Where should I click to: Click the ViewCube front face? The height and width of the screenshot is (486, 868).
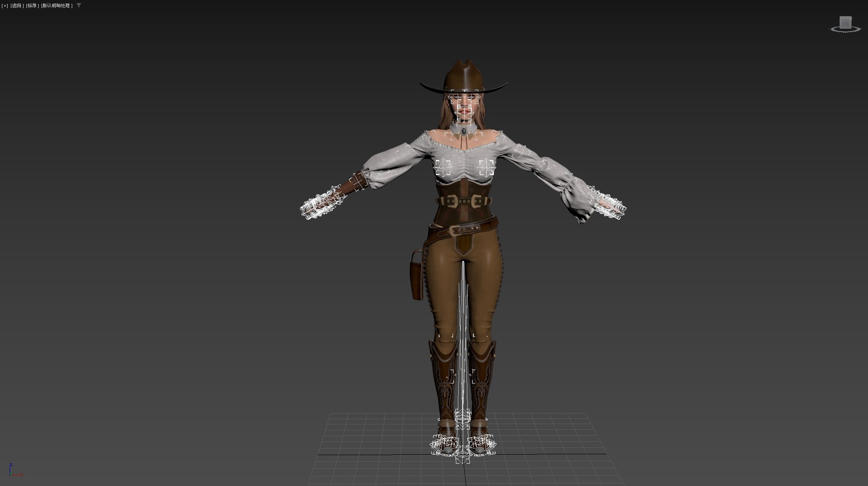tap(845, 23)
